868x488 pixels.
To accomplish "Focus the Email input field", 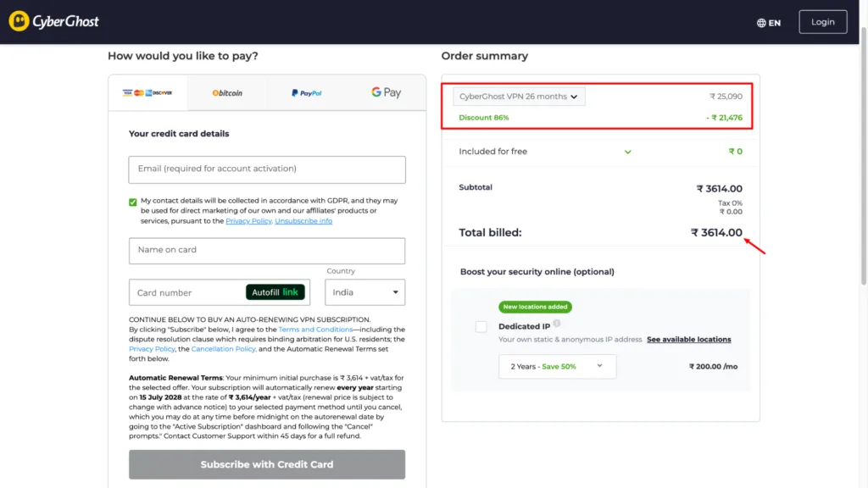I will (267, 169).
